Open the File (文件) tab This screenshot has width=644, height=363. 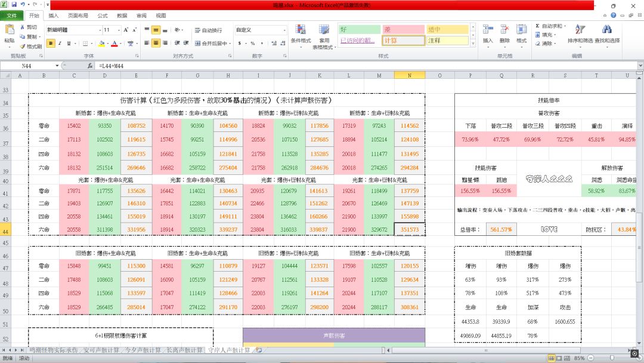11,16
